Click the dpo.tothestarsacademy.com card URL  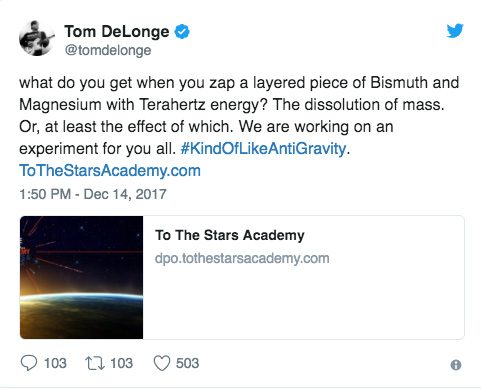click(x=242, y=258)
